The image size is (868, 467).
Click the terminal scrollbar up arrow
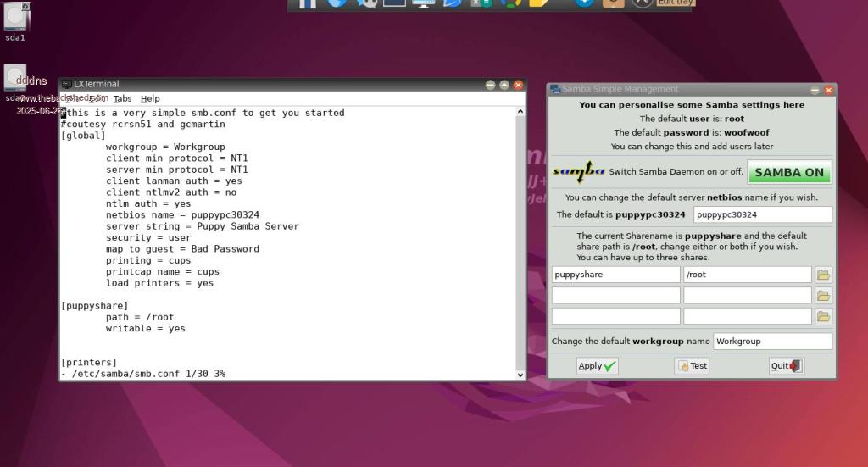coord(520,111)
